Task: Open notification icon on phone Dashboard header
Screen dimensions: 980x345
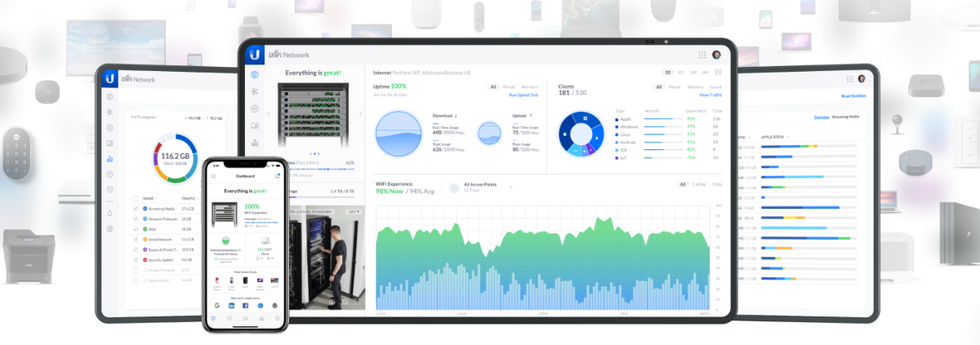Action: click(278, 176)
